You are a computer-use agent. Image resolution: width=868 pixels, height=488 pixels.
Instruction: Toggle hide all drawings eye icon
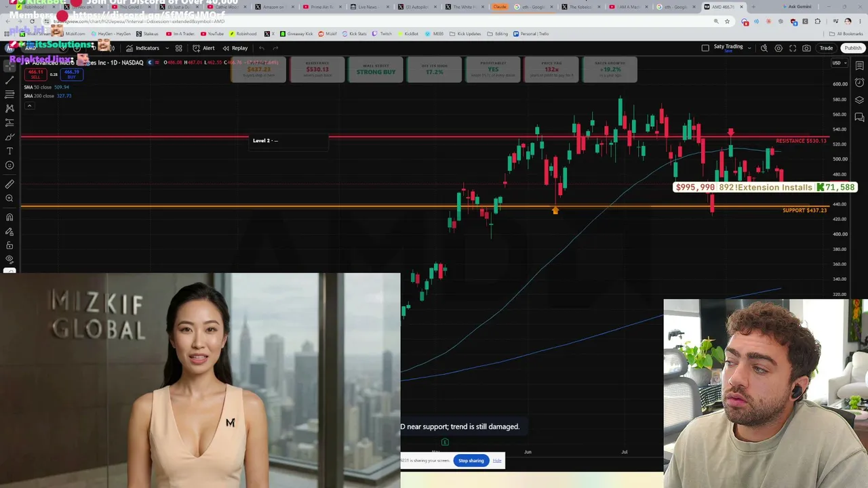(9, 260)
